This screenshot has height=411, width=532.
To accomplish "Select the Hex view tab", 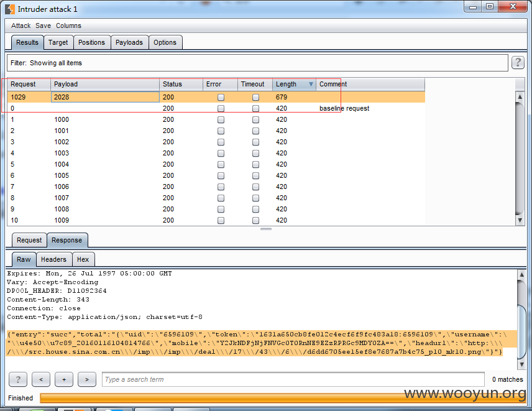I will pyautogui.click(x=83, y=260).
